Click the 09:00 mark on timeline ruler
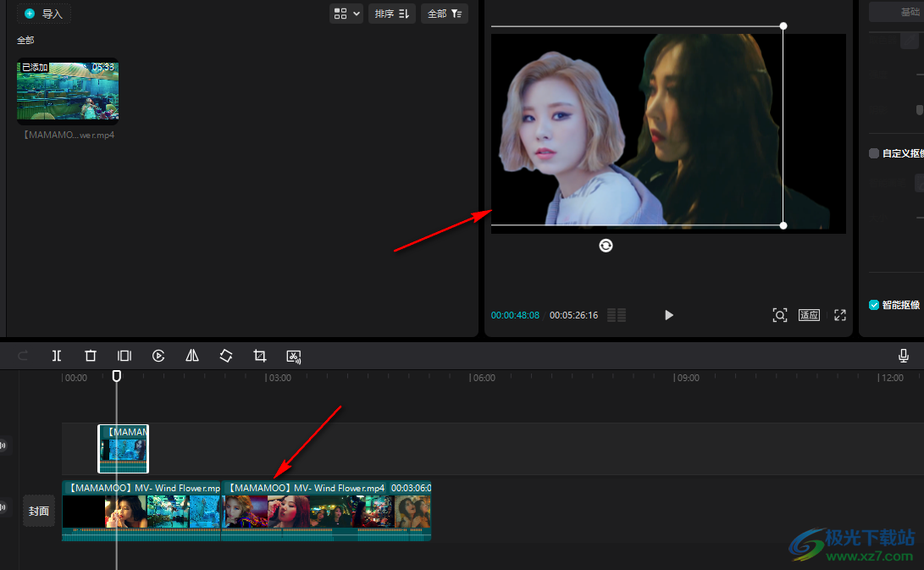The image size is (924, 570). [x=688, y=378]
